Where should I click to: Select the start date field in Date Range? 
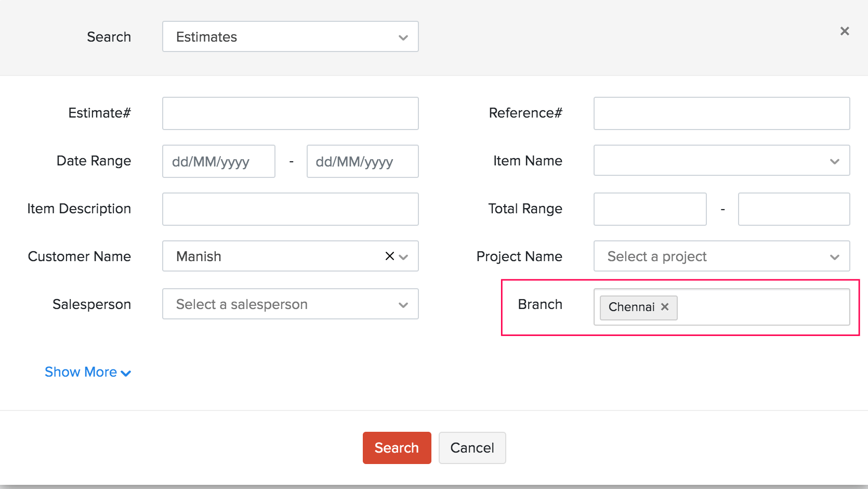tap(218, 161)
